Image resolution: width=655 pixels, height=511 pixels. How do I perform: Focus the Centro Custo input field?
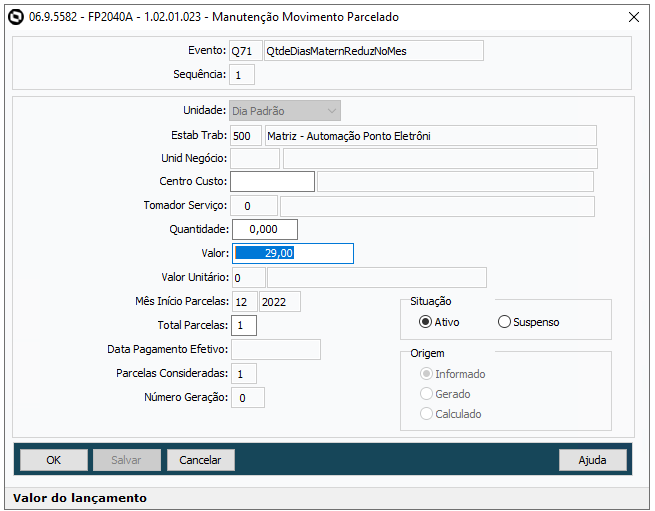[x=272, y=182]
